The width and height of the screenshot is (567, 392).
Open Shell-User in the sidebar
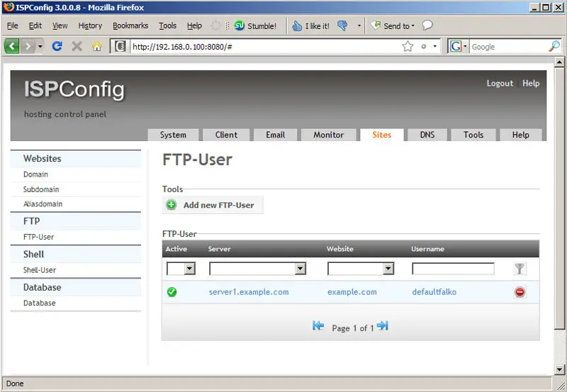pyautogui.click(x=40, y=270)
